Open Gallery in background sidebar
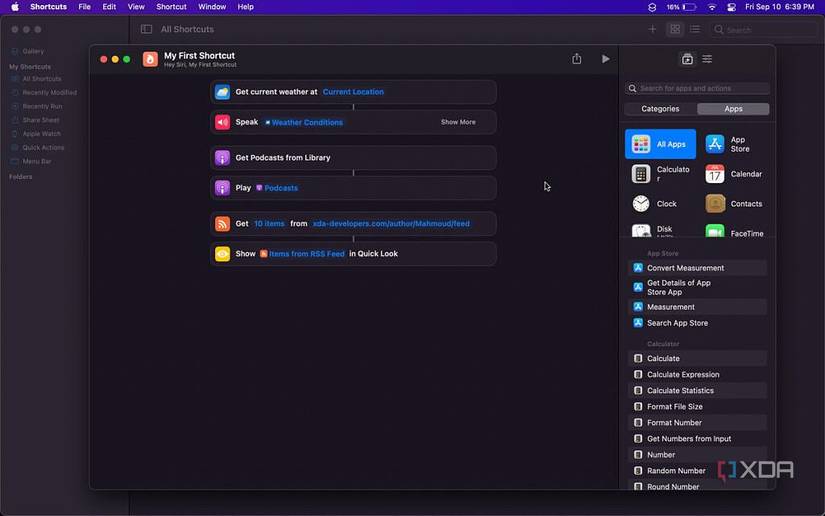The image size is (825, 516). [33, 52]
